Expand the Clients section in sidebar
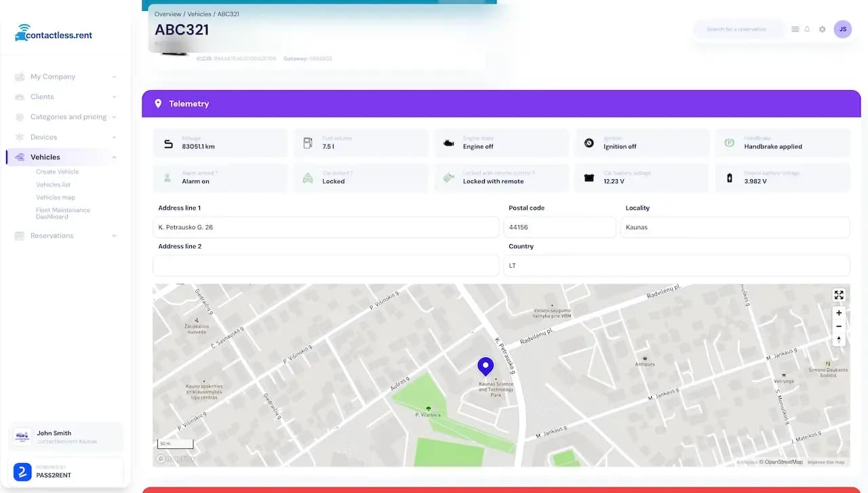Viewport: 868px width, 493px height. coord(43,96)
